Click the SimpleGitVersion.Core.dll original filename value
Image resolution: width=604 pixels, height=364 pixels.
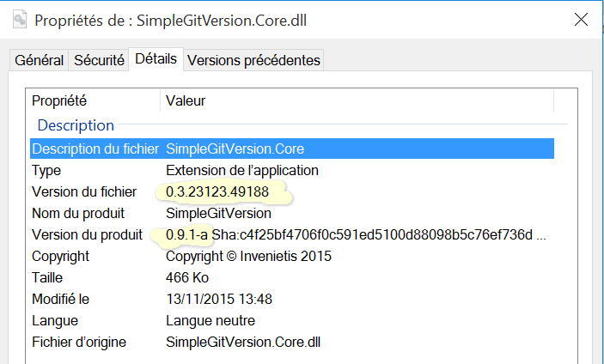pos(243,342)
